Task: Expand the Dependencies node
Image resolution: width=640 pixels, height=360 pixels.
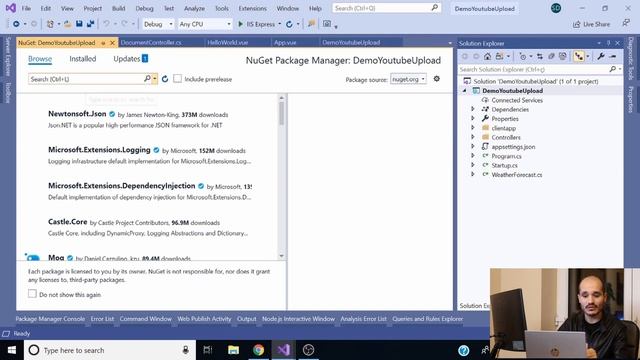Action: point(473,109)
